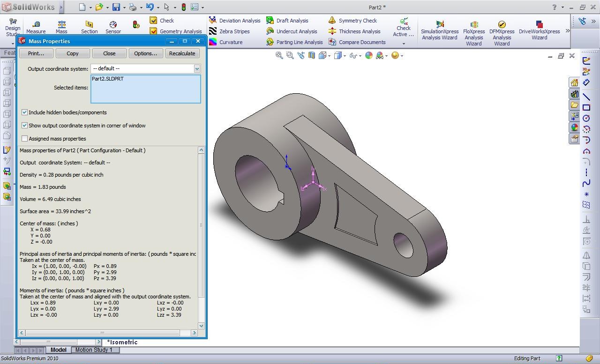Select the Rectangle sketch tool
The height and width of the screenshot is (364, 600).
(x=586, y=107)
